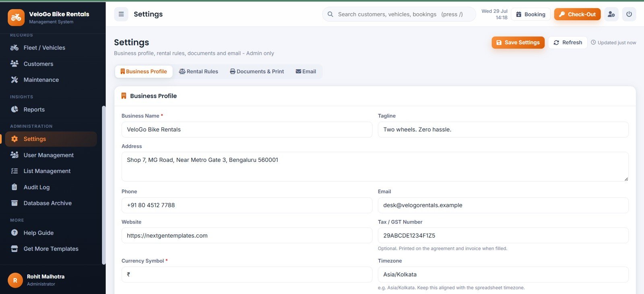The height and width of the screenshot is (294, 644).
Task: Click the Fleet / Vehicles bike icon
Action: click(14, 48)
